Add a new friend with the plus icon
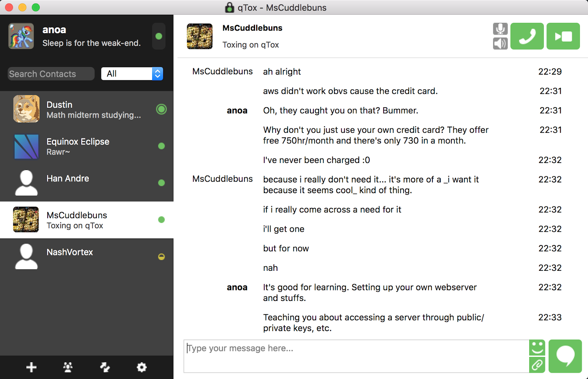The image size is (588, 379). (31, 367)
